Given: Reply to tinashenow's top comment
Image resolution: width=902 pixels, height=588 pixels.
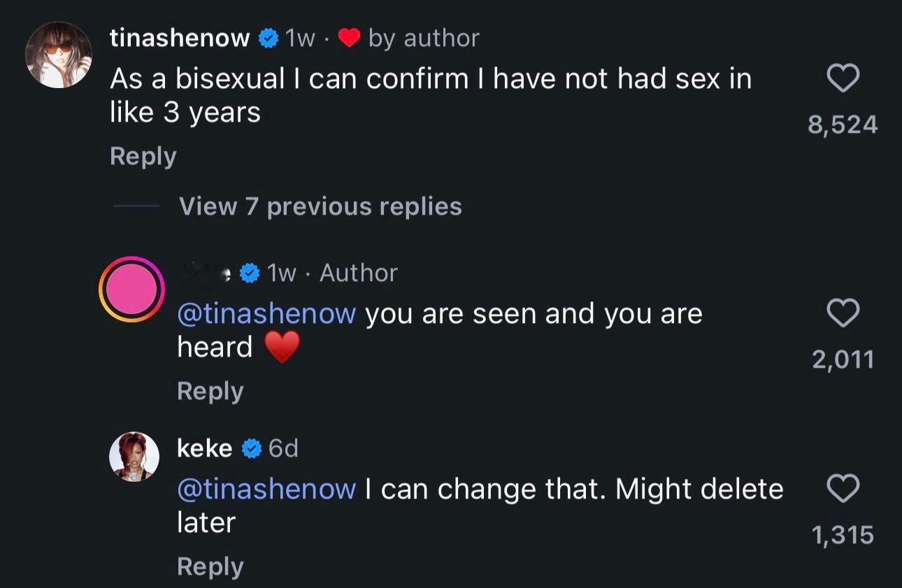Looking at the screenshot, I should point(143,156).
